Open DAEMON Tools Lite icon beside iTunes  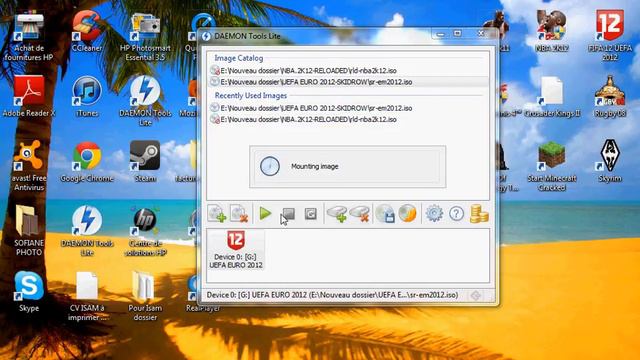[x=145, y=101]
